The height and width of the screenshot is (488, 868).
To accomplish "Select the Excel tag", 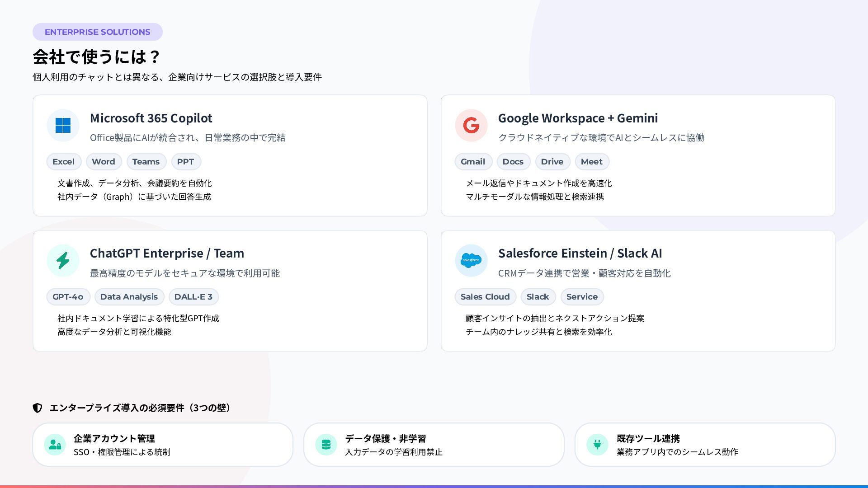I will (x=63, y=162).
